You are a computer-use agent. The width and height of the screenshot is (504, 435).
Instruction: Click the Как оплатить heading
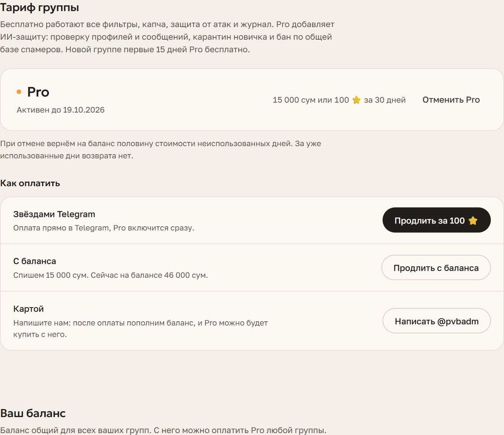(30, 183)
